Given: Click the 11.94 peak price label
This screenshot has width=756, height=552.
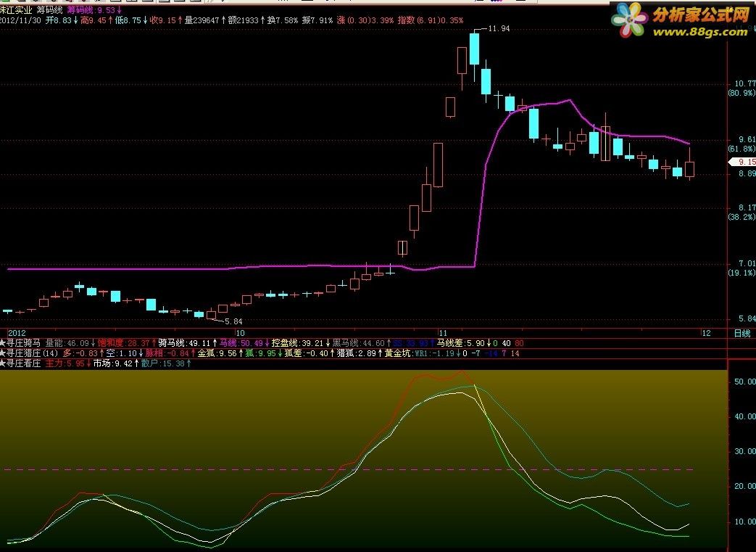Looking at the screenshot, I should (x=499, y=28).
